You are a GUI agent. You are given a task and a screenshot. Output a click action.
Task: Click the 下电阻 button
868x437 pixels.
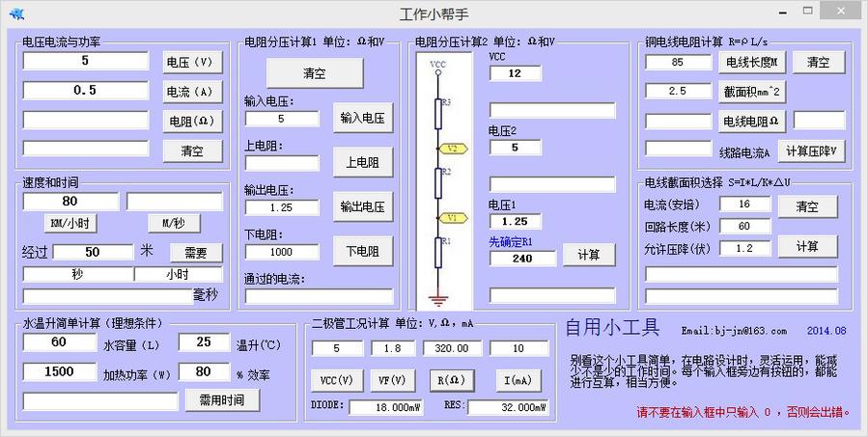tap(362, 251)
